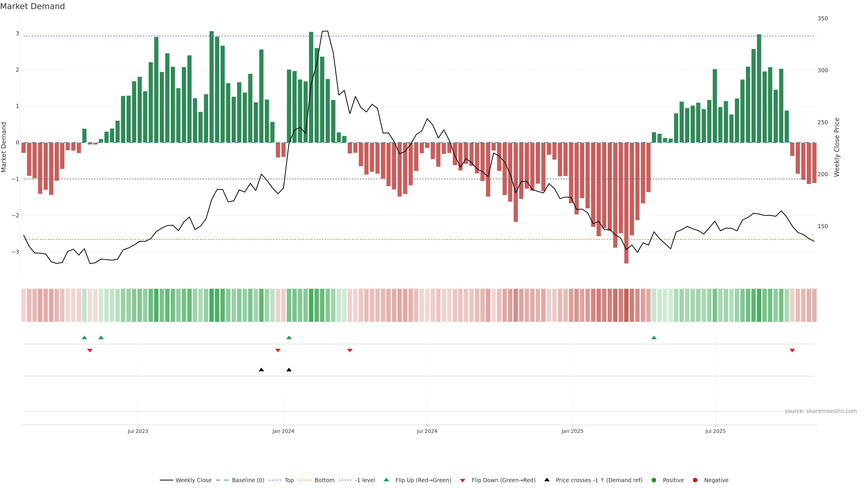Click the leftmost black price-cross triangle marker
This screenshot has width=868, height=488.
261,370
